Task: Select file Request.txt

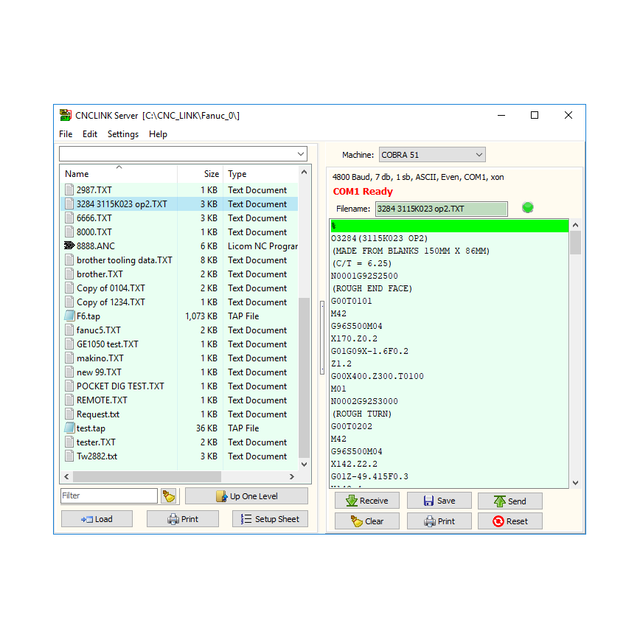Action: 180,414
